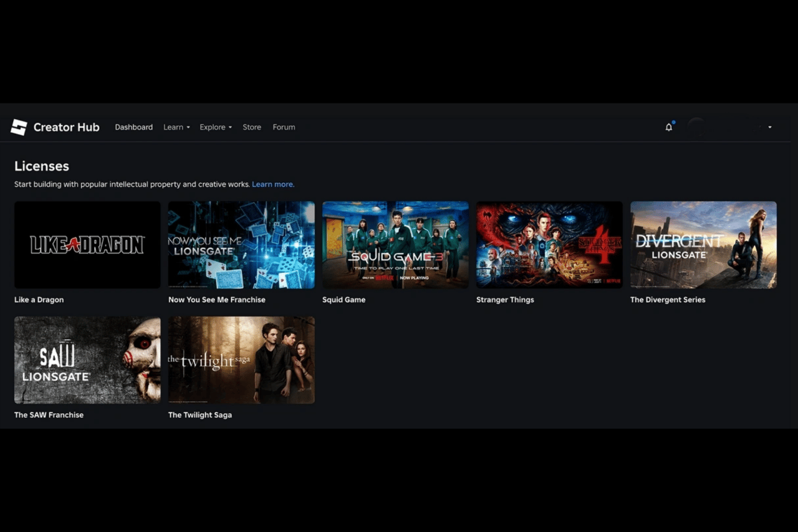The image size is (798, 532).
Task: Open the Now You See Me thumbnail
Action: coord(241,245)
